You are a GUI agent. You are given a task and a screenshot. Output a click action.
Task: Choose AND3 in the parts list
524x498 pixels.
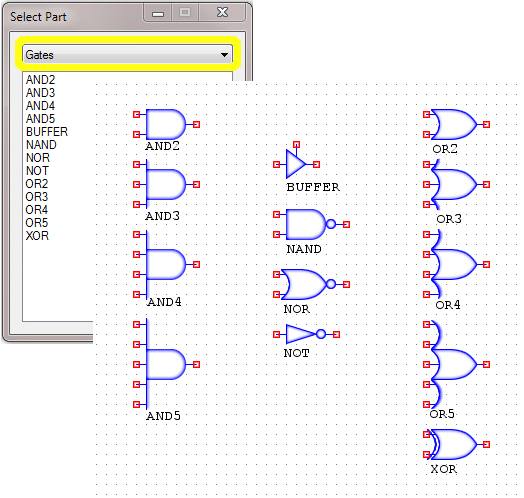coord(40,93)
